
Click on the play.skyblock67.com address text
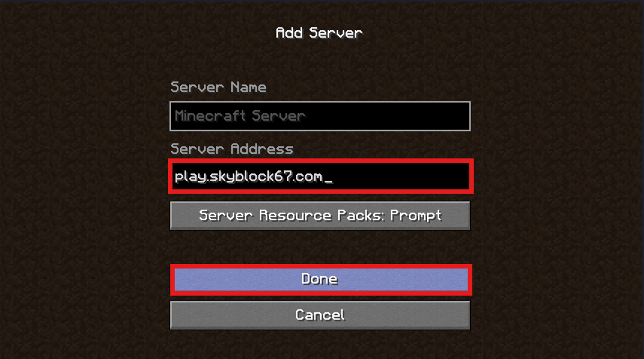[x=249, y=176]
